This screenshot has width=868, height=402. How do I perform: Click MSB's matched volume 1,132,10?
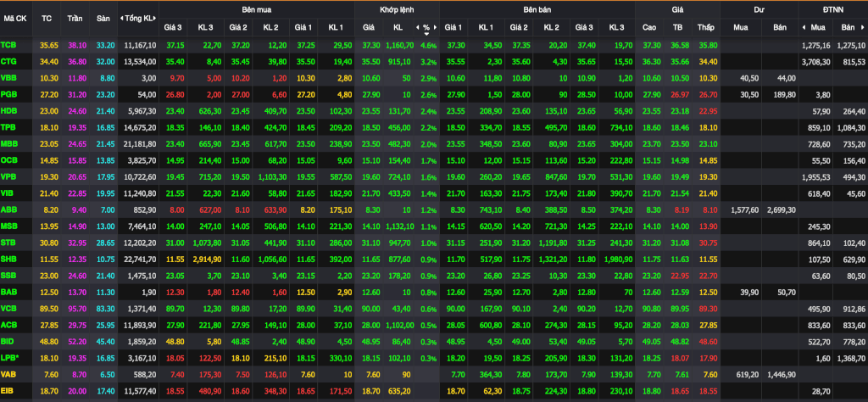point(398,226)
